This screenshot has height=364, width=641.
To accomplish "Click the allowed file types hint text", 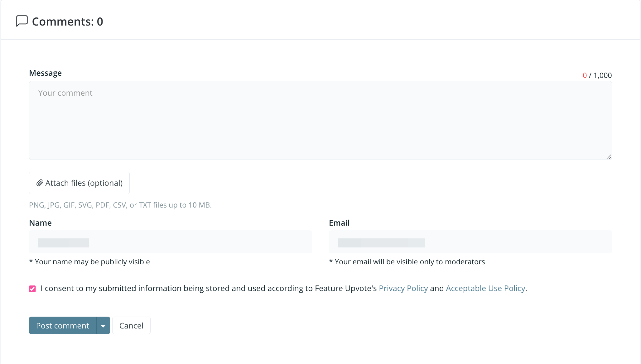I will tap(120, 205).
